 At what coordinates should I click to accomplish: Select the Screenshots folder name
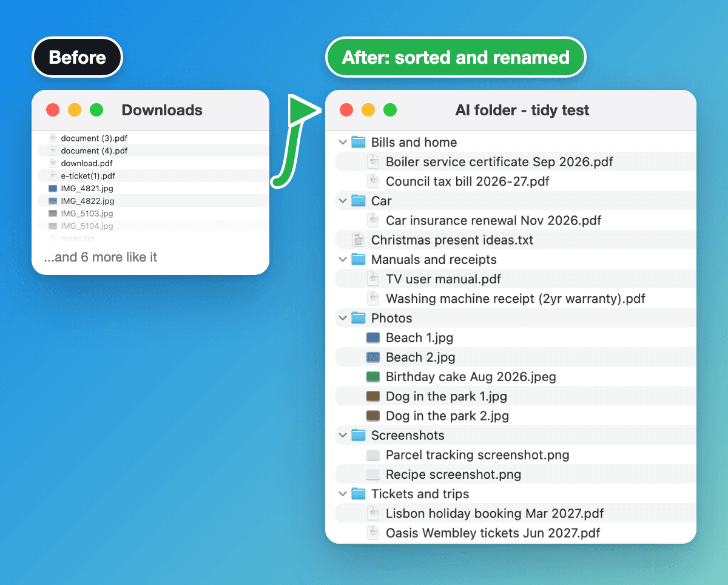click(408, 436)
